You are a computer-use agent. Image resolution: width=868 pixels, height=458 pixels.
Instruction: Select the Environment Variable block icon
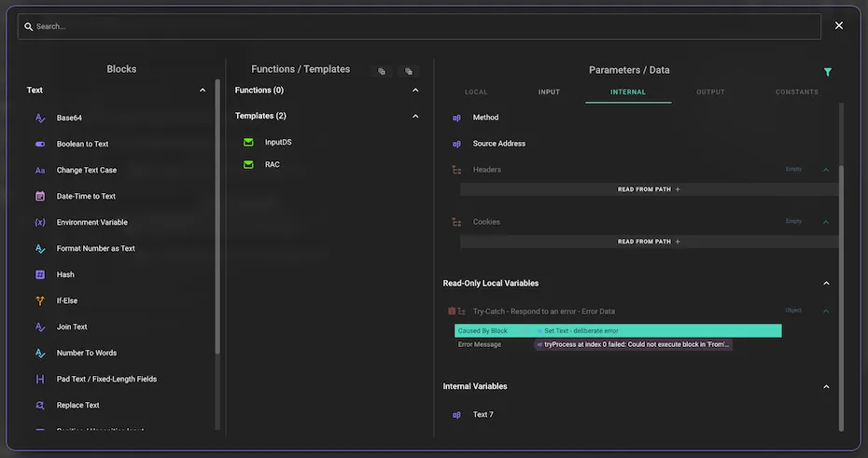point(40,223)
